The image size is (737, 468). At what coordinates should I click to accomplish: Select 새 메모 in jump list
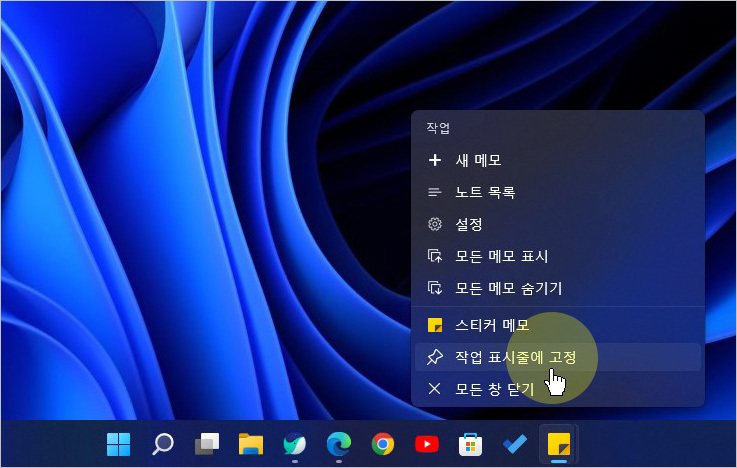coord(558,160)
